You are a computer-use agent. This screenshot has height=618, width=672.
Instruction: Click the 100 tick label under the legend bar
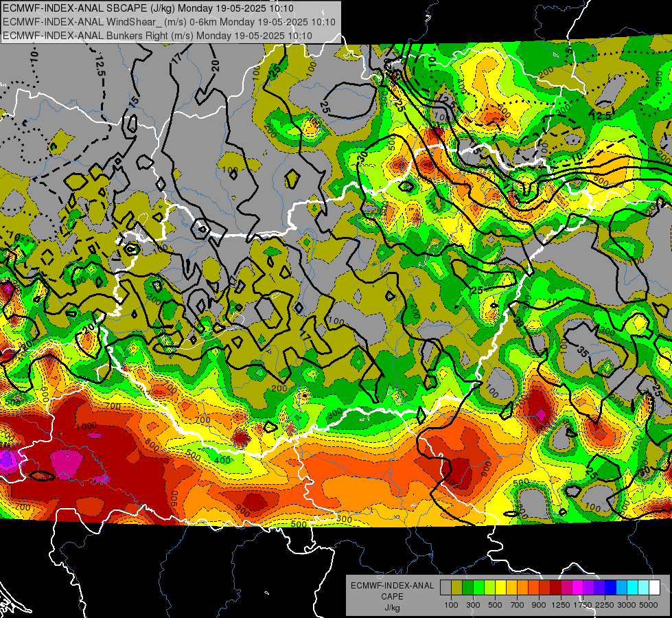pos(451,605)
